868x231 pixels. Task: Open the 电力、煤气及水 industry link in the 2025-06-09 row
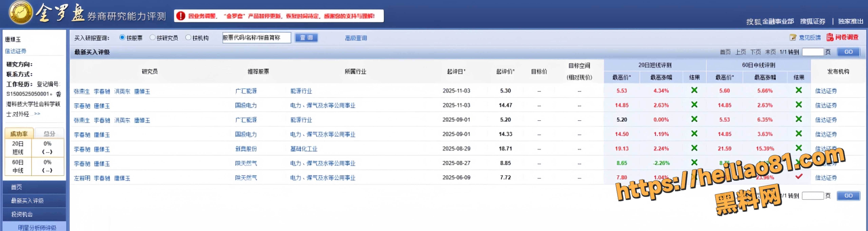click(x=322, y=178)
